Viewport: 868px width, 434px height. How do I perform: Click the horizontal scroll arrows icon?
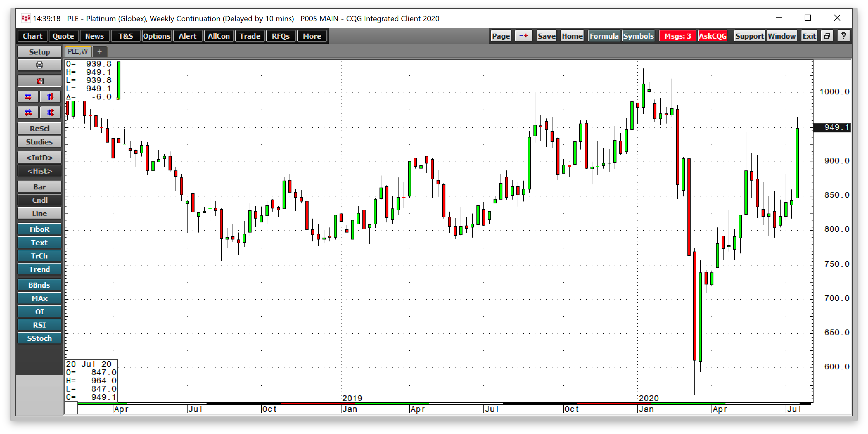(28, 97)
